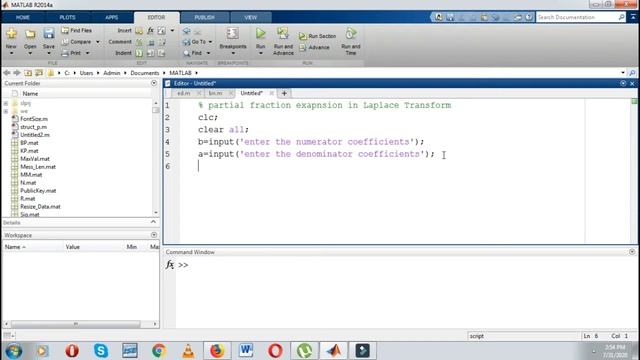The image size is (640, 360).
Task: Expand the slprj folder tree node
Action: tap(6, 103)
